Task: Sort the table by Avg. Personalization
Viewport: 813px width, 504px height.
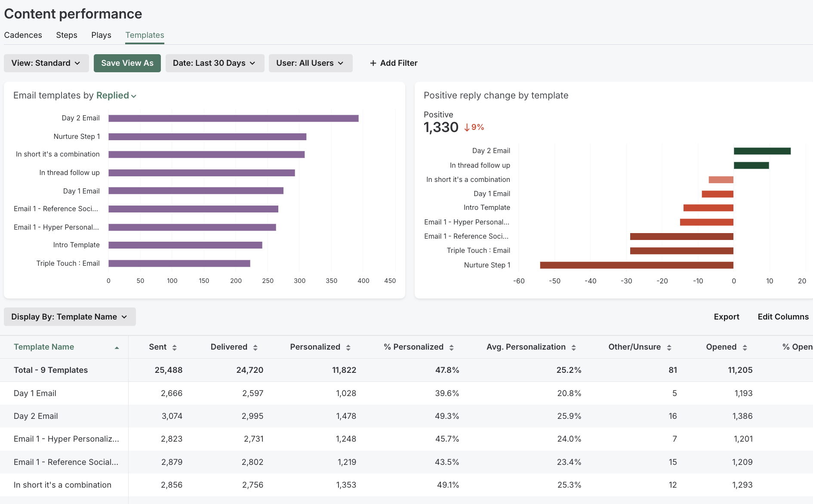Action: pyautogui.click(x=573, y=347)
